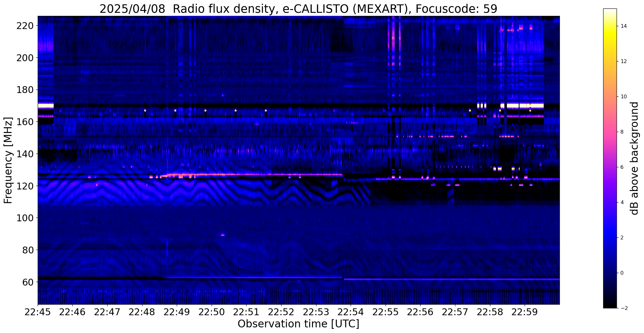Click the 22:58 time tick label
Viewport: 644px width, 333px height.
(x=490, y=312)
